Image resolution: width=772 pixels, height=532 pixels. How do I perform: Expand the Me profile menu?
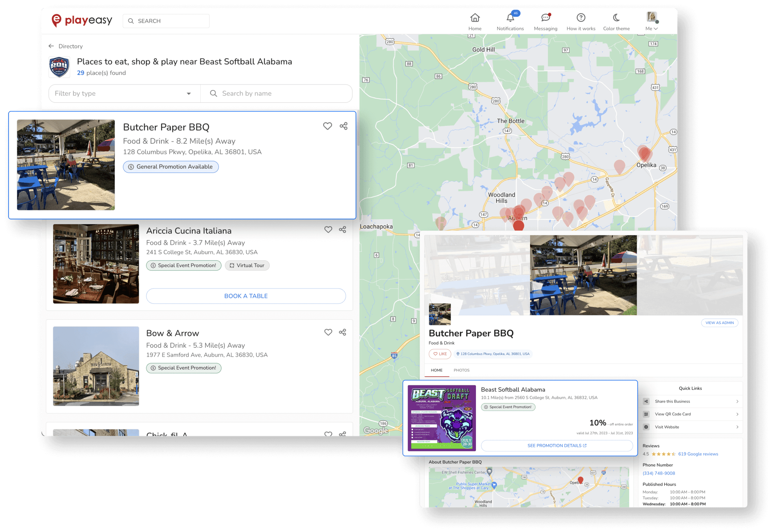652,22
